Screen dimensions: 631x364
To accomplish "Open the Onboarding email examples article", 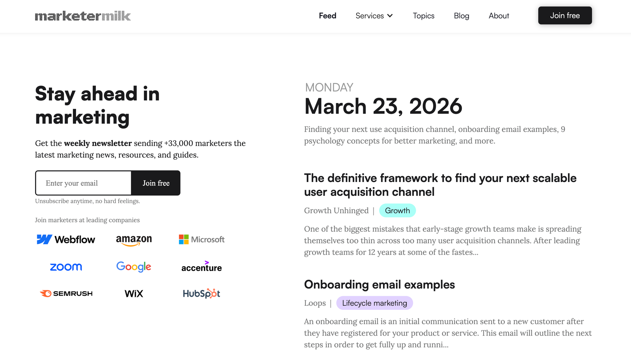I will (x=379, y=285).
